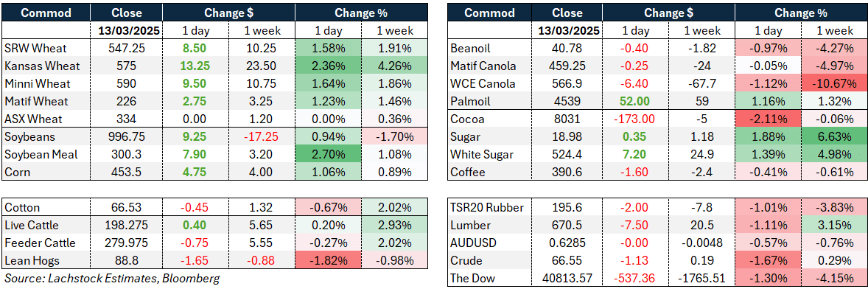Select the Source: Lachstock Estimates, Bloomberg text
Viewport: 868px width, 289px height.
[111, 279]
